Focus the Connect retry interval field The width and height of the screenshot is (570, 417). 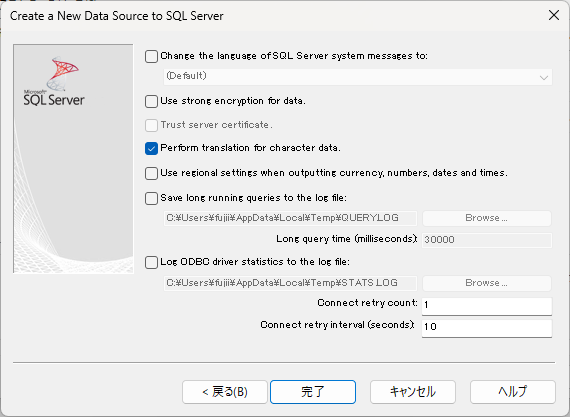pos(487,328)
